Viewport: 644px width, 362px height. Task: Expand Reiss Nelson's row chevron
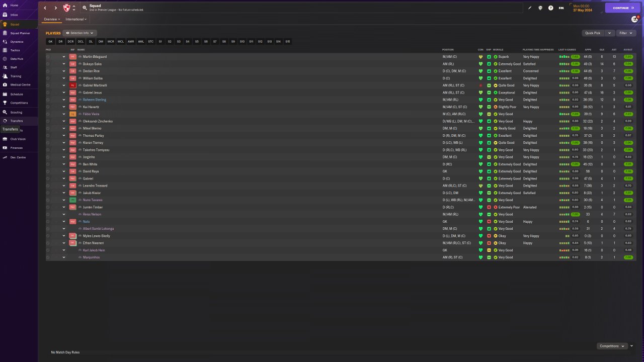64,214
